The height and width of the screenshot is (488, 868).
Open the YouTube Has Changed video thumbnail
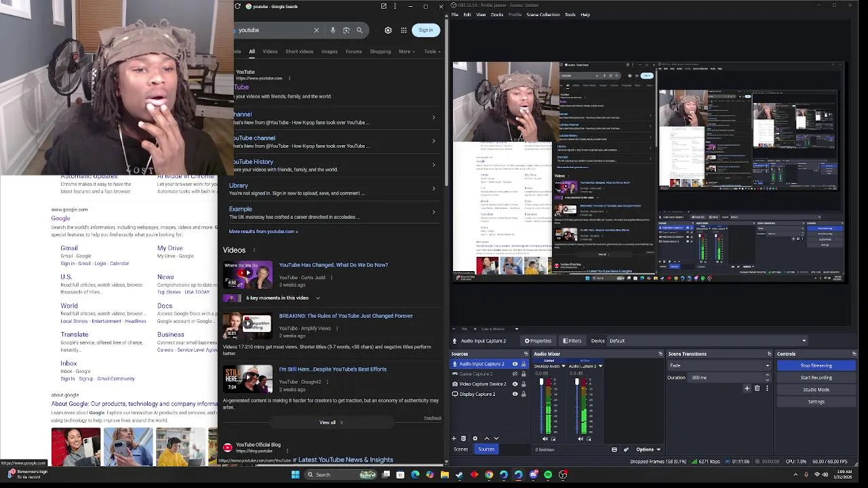pyautogui.click(x=248, y=274)
